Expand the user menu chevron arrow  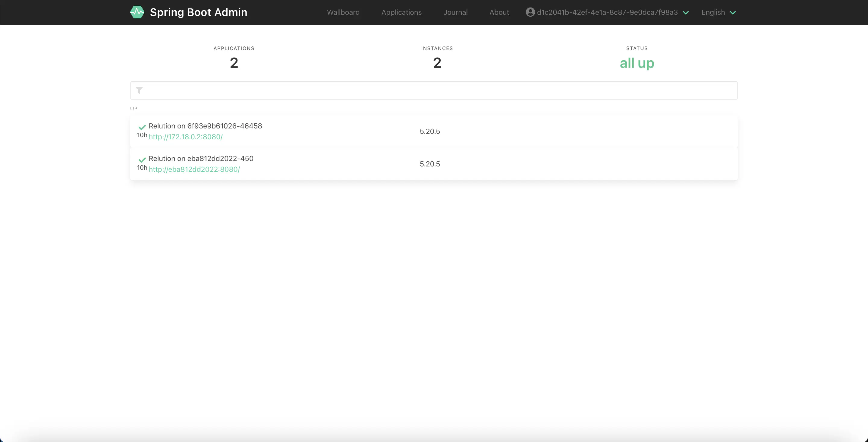pos(685,13)
